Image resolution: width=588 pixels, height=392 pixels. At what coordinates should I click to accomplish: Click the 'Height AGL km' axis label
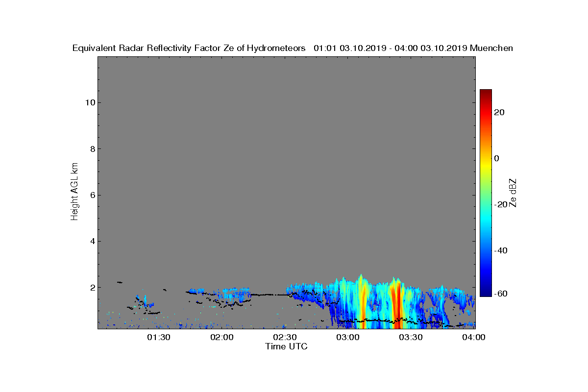[x=74, y=193]
